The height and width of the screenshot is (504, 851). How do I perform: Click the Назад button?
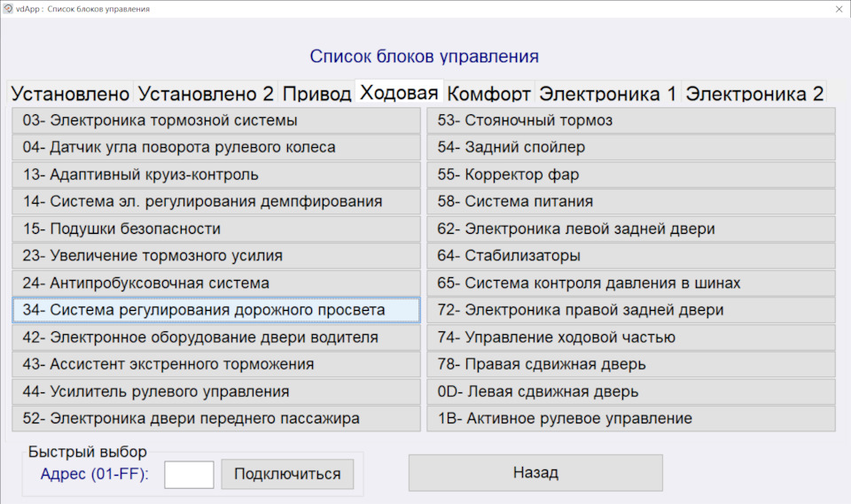point(535,473)
